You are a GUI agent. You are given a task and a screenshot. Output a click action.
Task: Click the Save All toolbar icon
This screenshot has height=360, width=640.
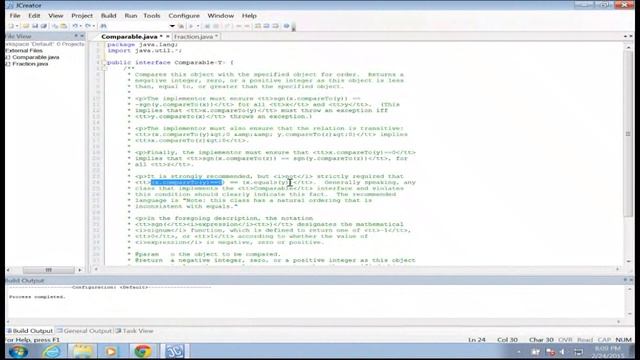[x=43, y=26]
